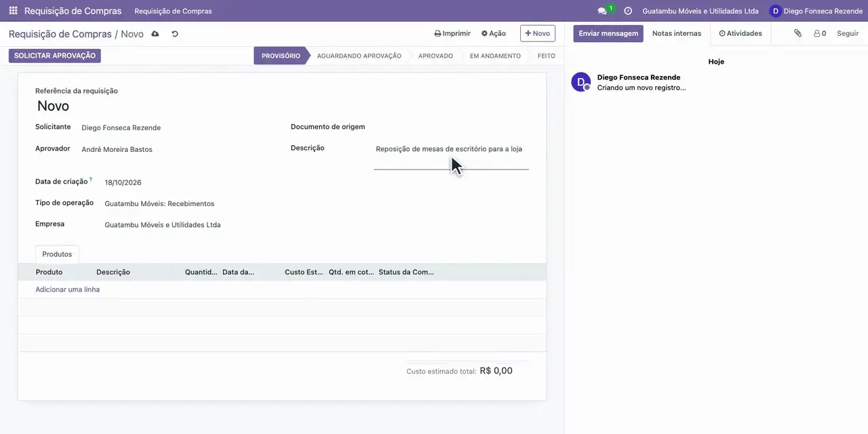Create a new record with the Novo button
This screenshot has width=868, height=434.
point(538,33)
